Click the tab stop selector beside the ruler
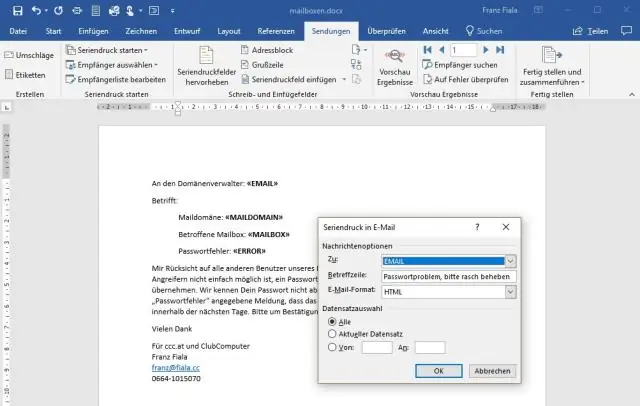This screenshot has width=640, height=406. (7, 107)
